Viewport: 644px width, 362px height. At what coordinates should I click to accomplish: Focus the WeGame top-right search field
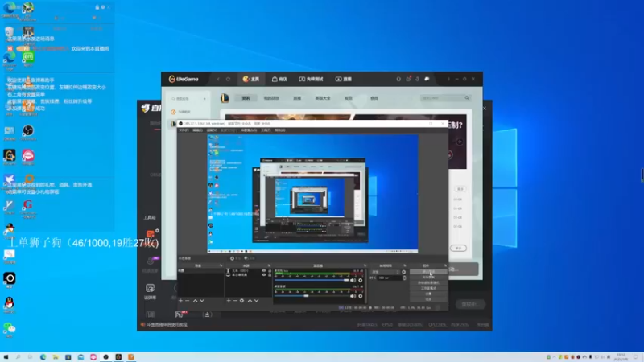coord(445,98)
